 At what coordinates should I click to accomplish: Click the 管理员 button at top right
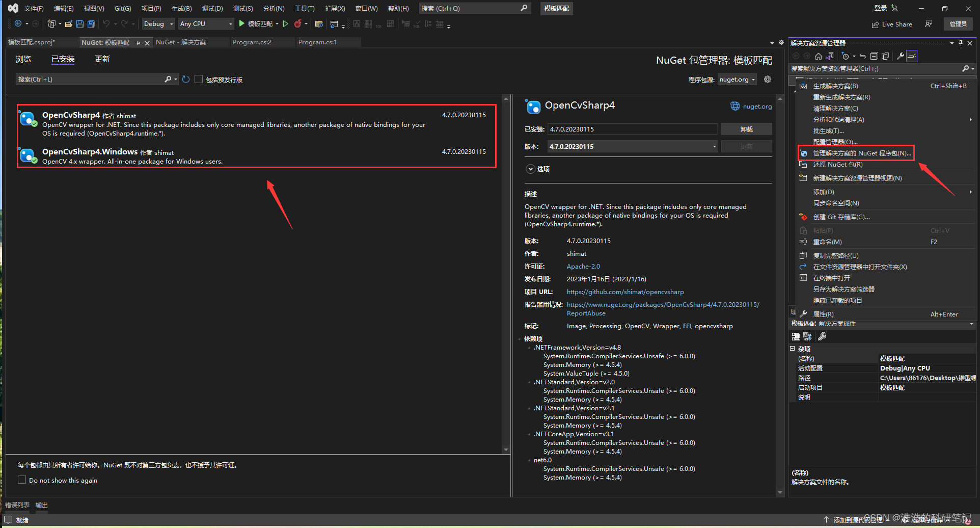click(958, 24)
